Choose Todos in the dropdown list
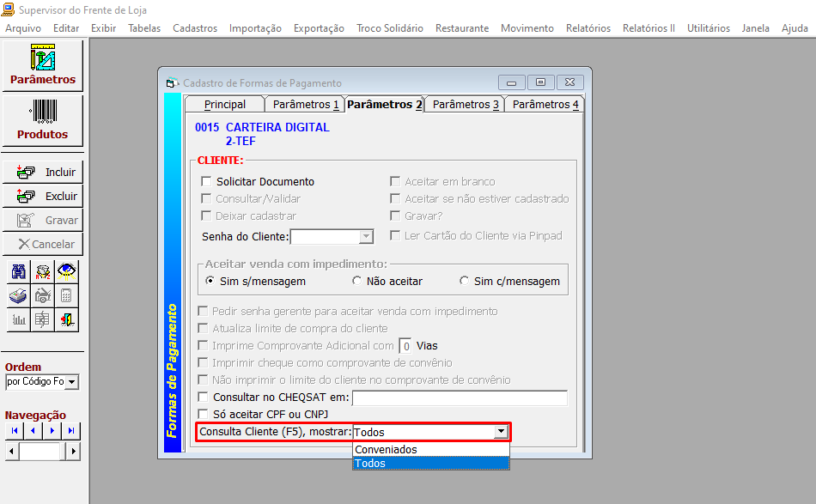Image resolution: width=816 pixels, height=504 pixels. (x=431, y=463)
